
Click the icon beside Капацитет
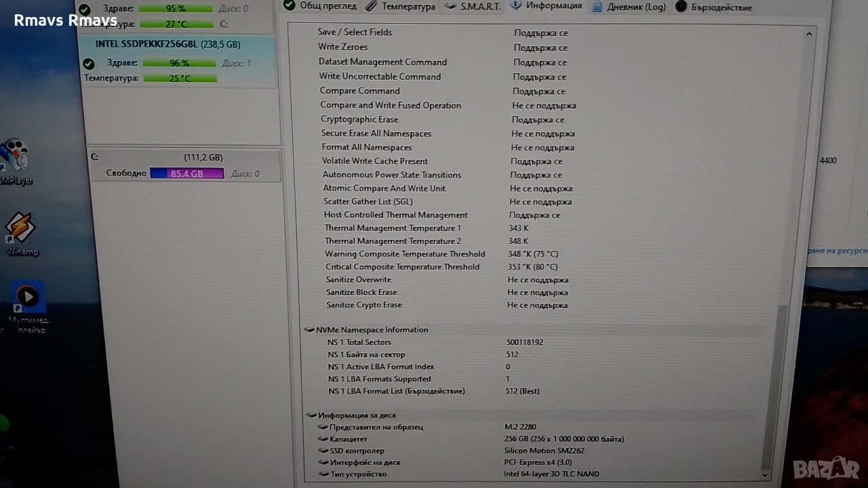coord(323,439)
